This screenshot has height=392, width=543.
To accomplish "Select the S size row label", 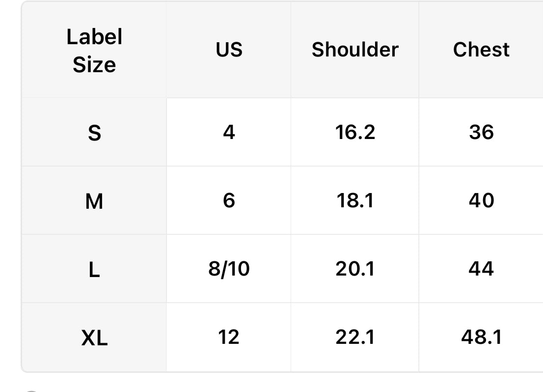I will tap(94, 133).
